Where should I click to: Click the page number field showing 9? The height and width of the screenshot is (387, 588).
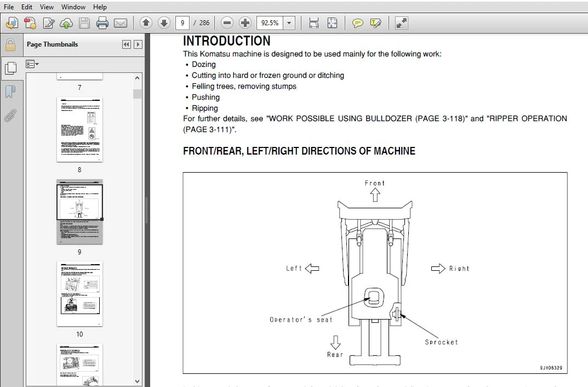click(182, 23)
